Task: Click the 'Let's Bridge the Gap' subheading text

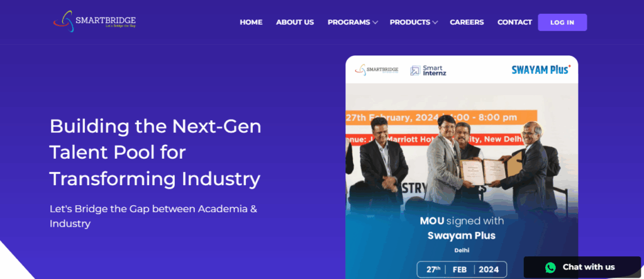Action: click(153, 216)
